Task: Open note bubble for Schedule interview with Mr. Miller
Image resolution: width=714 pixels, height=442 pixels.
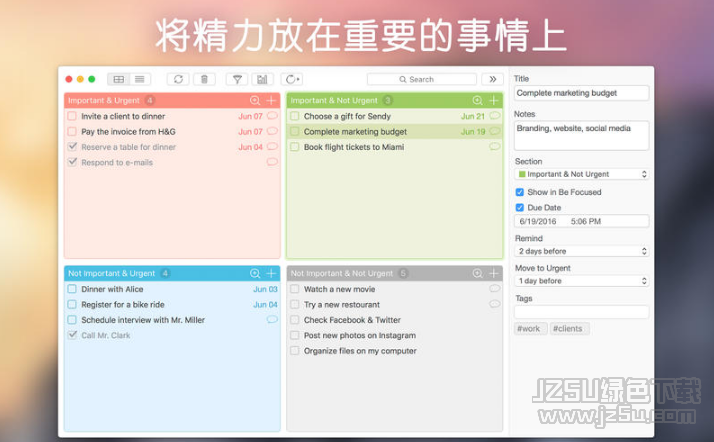Action: point(272,320)
